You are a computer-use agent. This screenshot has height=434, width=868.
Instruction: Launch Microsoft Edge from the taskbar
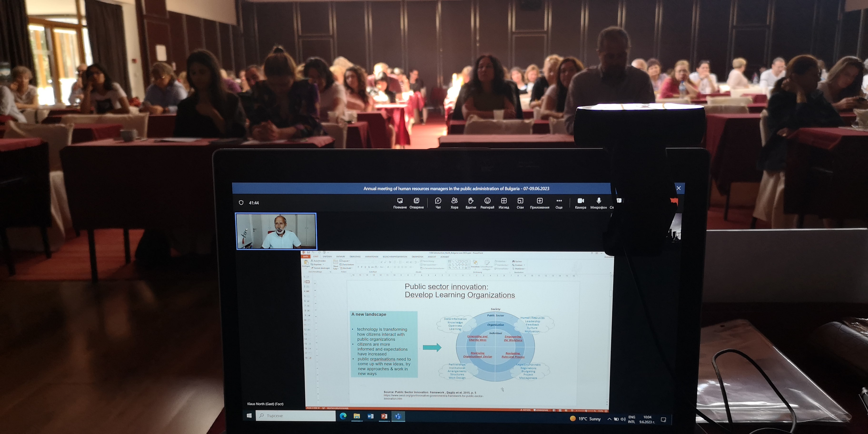pos(343,416)
